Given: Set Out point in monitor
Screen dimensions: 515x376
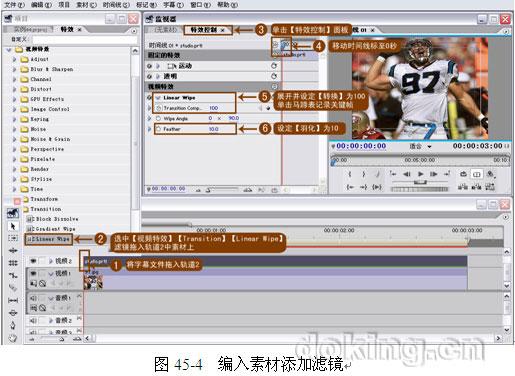Looking at the screenshot, I should coord(364,174).
